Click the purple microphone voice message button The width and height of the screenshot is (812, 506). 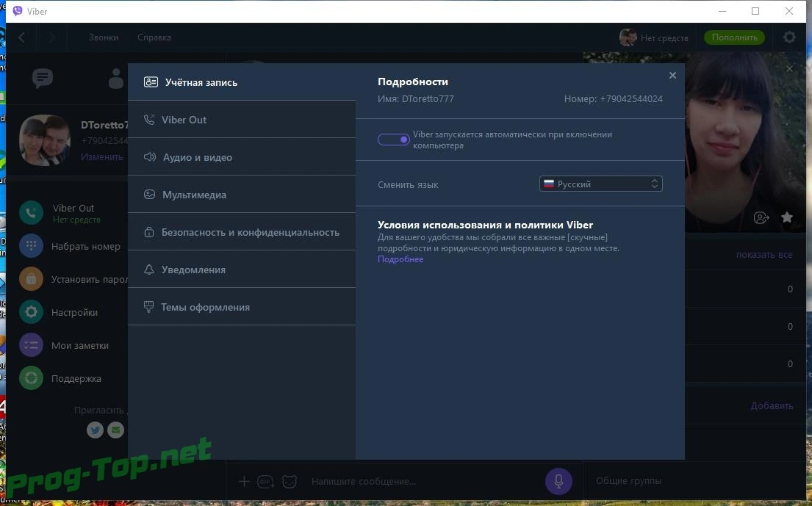[x=558, y=480]
